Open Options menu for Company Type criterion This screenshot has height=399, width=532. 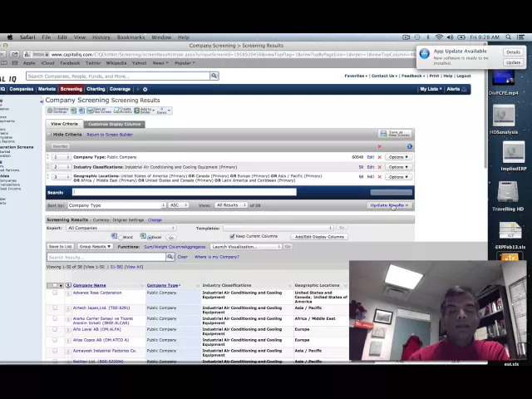(x=398, y=157)
